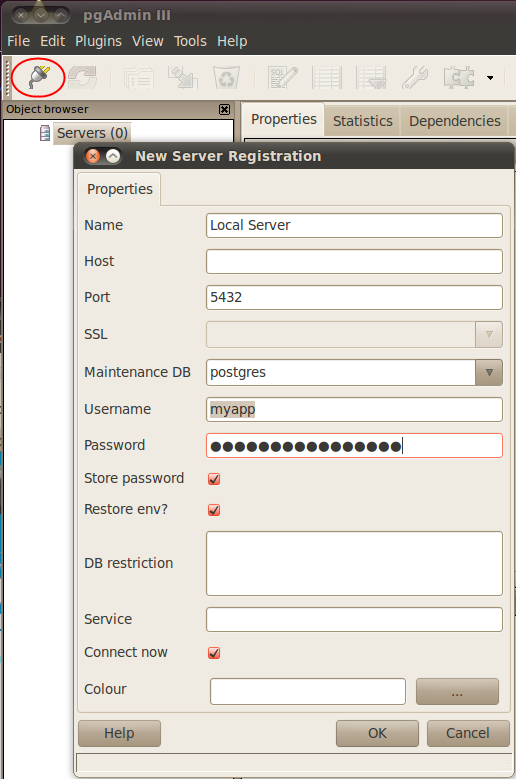Confirm registration with OK button
Screen dimensions: 516x779
click(x=377, y=733)
